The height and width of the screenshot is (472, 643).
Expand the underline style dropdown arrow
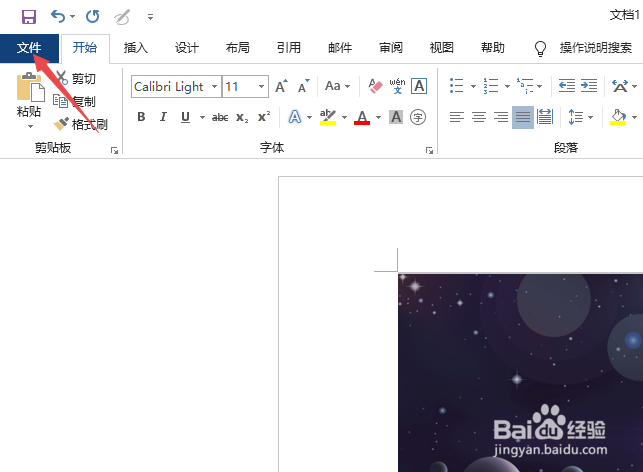(x=202, y=117)
